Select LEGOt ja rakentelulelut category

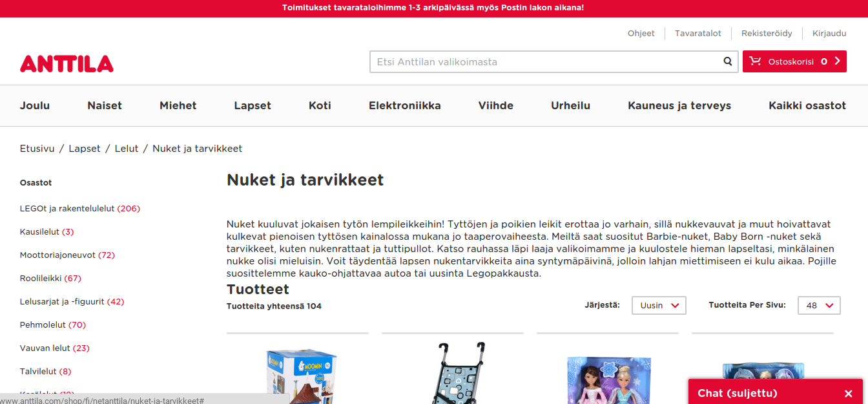tap(80, 209)
